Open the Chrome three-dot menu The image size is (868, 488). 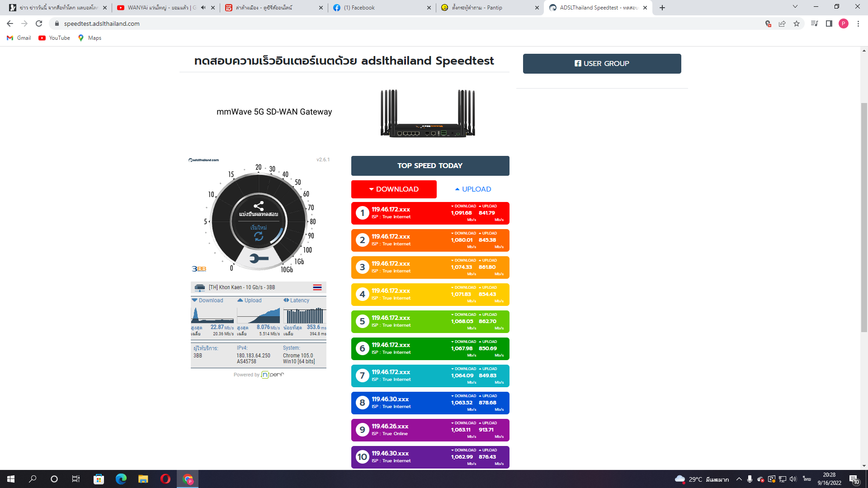coord(858,23)
